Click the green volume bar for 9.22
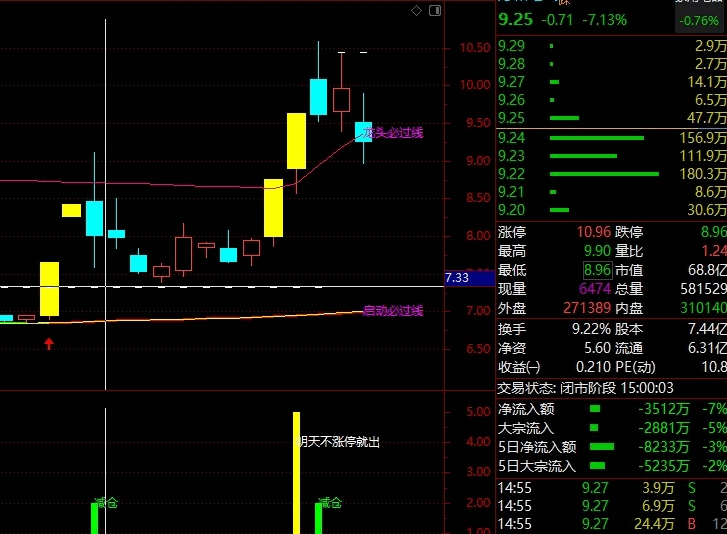The height and width of the screenshot is (534, 727). tap(604, 174)
